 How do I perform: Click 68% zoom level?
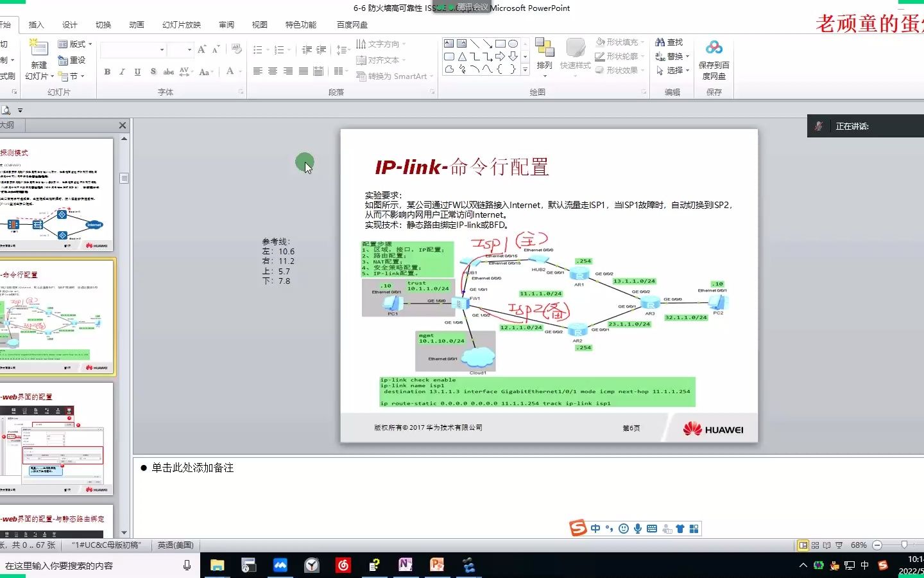click(x=859, y=545)
